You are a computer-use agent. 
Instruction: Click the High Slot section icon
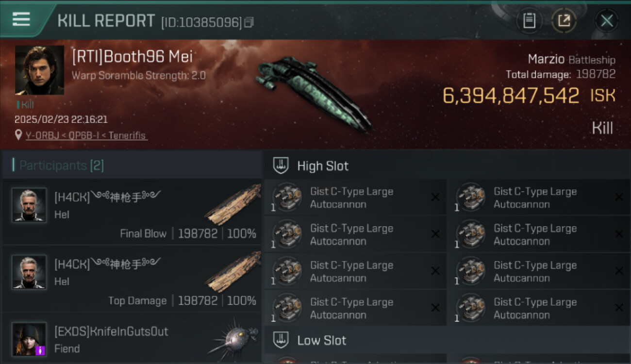pos(281,165)
